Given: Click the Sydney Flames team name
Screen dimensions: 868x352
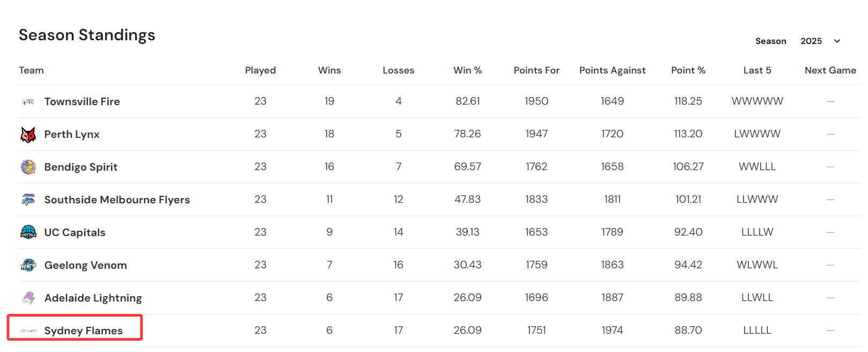Looking at the screenshot, I should tap(84, 331).
